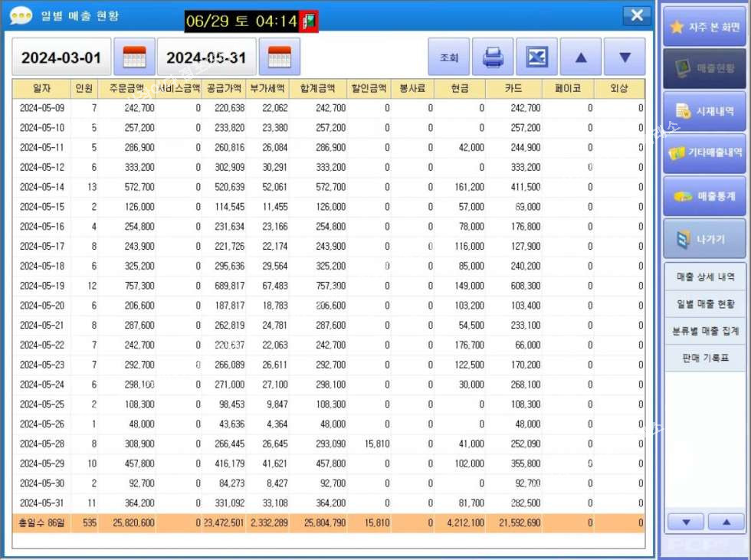Click the 조회 search button
The image size is (751, 560).
pyautogui.click(x=449, y=57)
